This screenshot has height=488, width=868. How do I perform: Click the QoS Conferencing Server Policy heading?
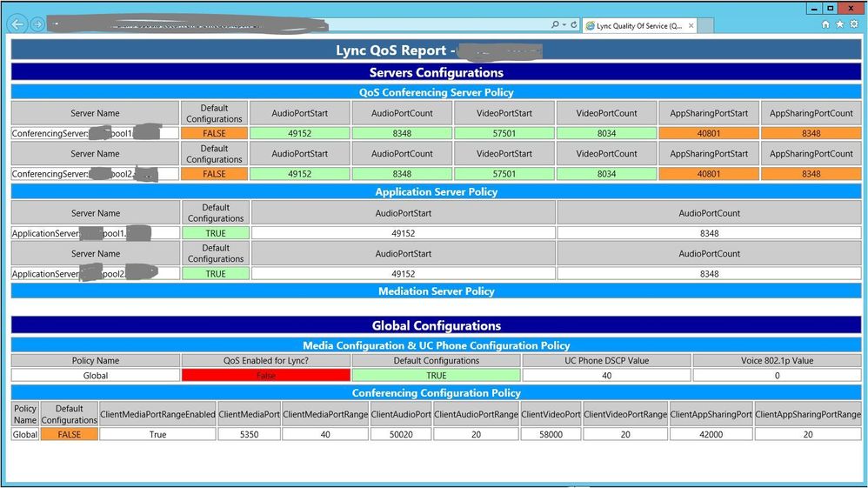(437, 92)
